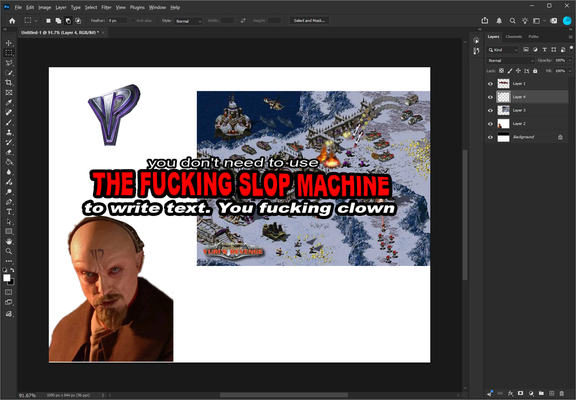576x400 pixels.
Task: Select the Crop tool
Action: coord(9,83)
